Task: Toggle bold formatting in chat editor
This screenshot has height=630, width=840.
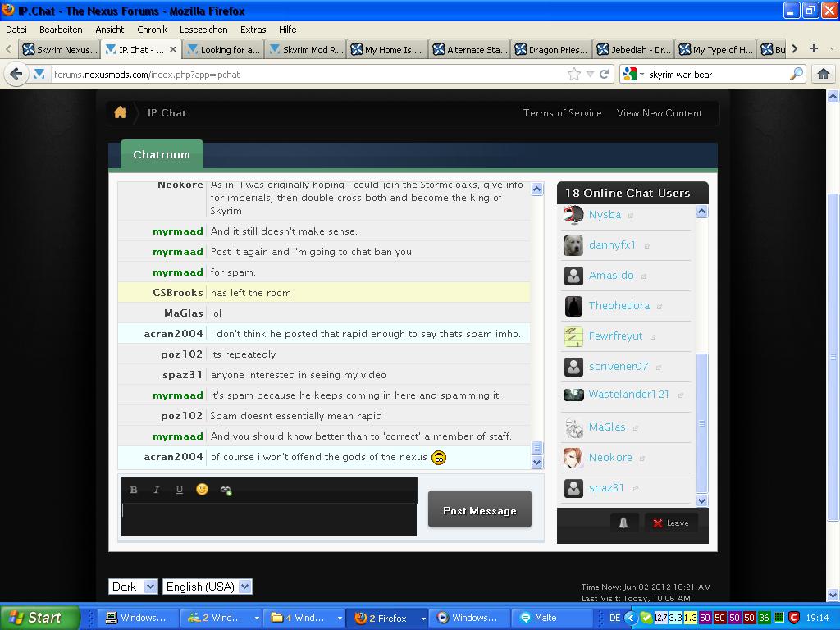Action: (134, 490)
